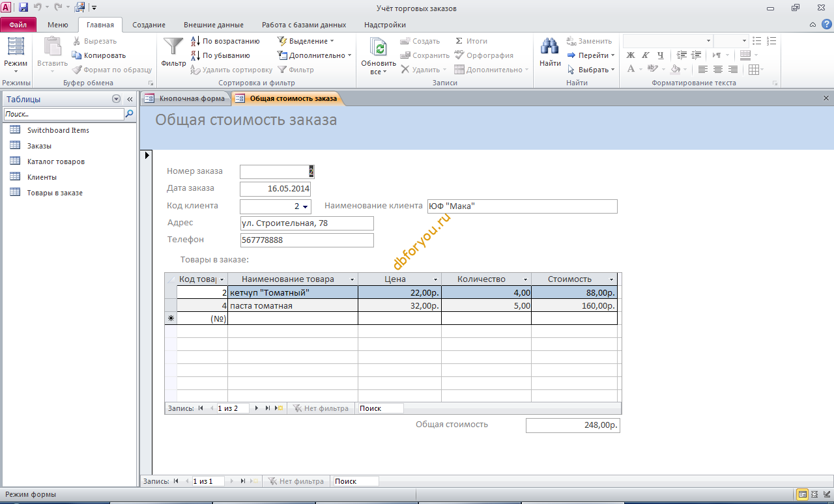Screen dimensions: 834x504
Task: Close the current form document tab
Action: click(x=826, y=98)
